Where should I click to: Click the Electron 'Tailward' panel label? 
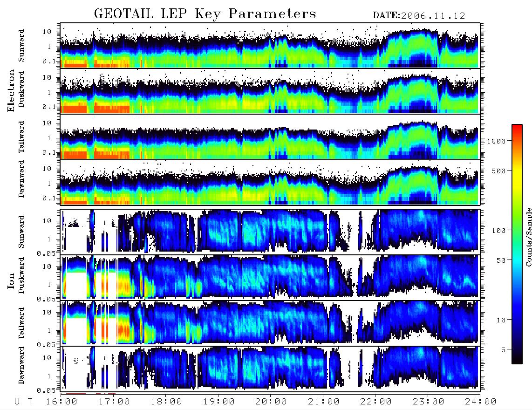tap(21, 137)
